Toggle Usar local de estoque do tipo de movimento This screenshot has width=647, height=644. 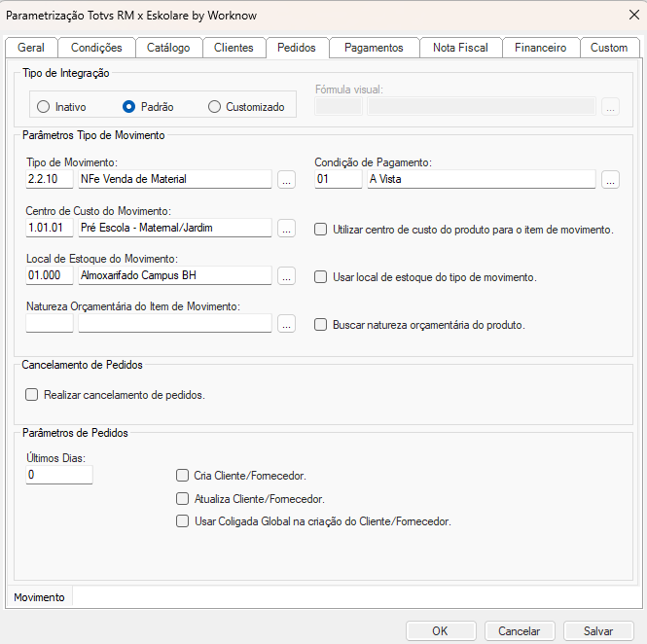(x=320, y=277)
